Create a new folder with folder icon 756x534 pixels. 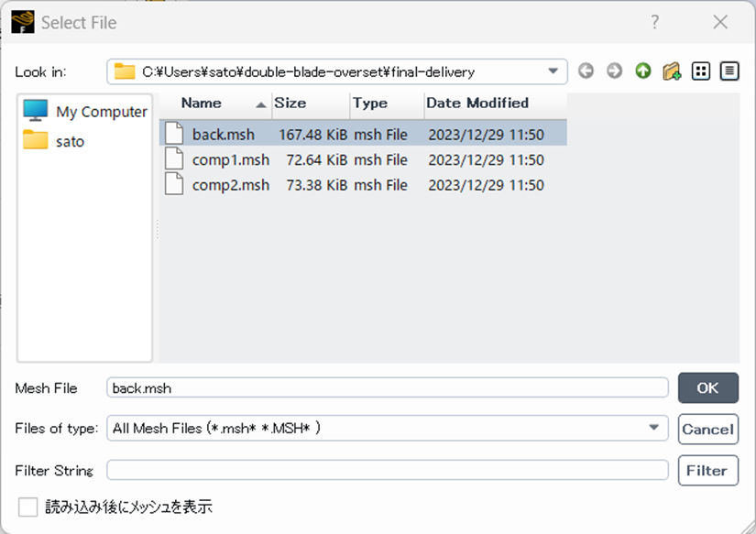[x=672, y=71]
